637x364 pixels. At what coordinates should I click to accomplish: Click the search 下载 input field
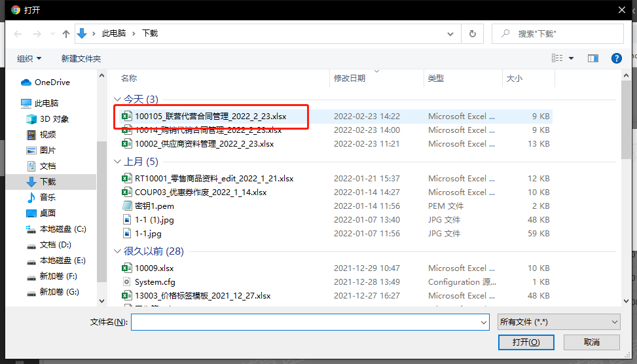click(x=557, y=34)
